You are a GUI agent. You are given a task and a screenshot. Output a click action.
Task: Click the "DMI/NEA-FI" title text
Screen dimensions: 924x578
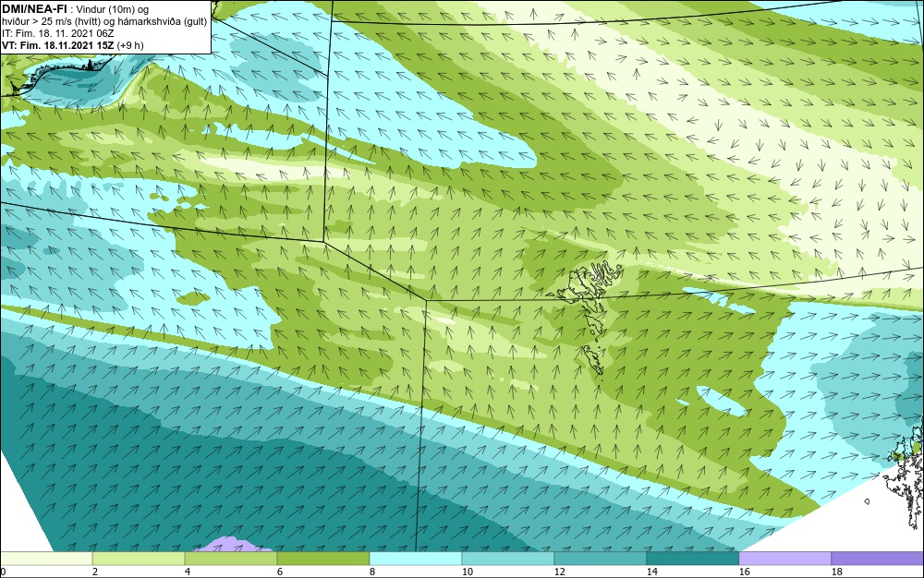(x=34, y=8)
